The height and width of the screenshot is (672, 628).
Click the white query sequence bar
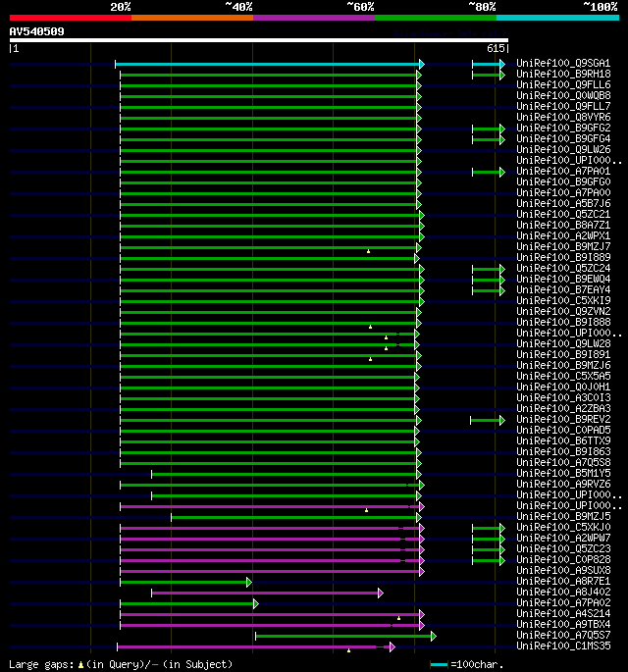[x=259, y=41]
